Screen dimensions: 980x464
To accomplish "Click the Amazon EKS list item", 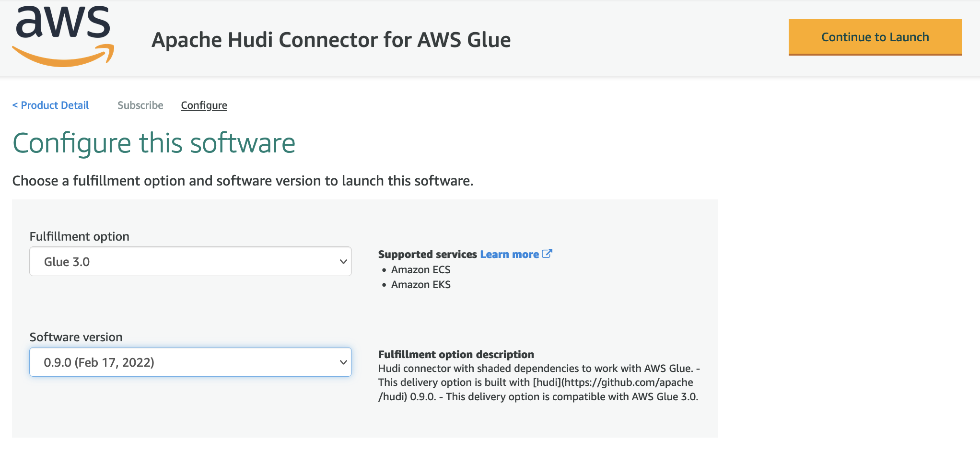I will pos(420,285).
